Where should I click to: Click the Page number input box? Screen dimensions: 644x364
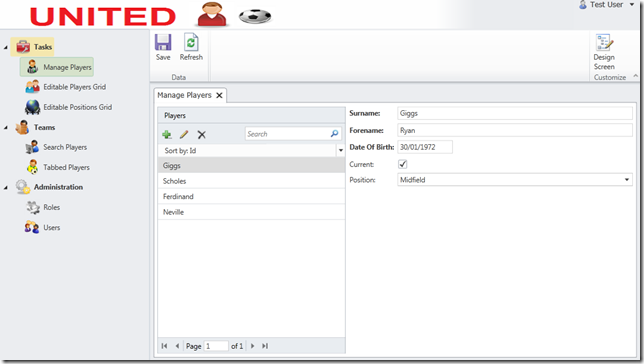216,346
